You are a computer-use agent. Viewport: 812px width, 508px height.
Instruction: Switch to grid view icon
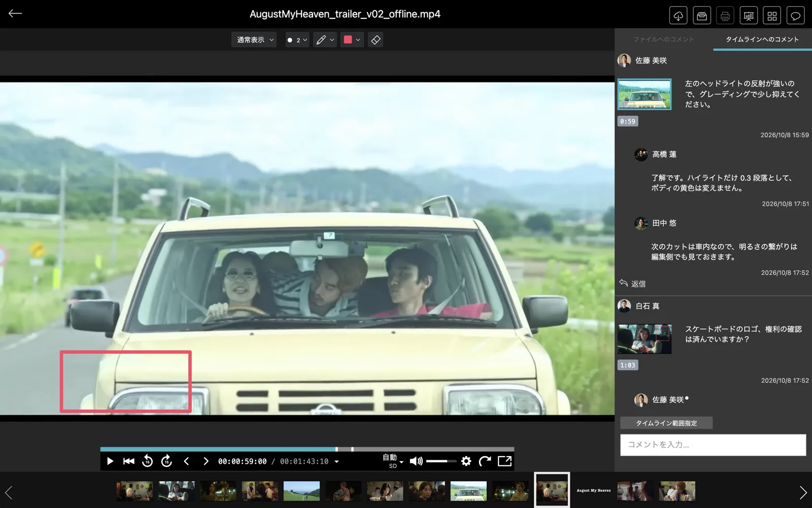772,16
